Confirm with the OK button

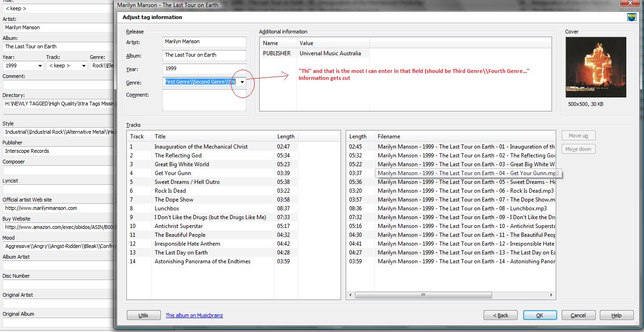[540, 315]
